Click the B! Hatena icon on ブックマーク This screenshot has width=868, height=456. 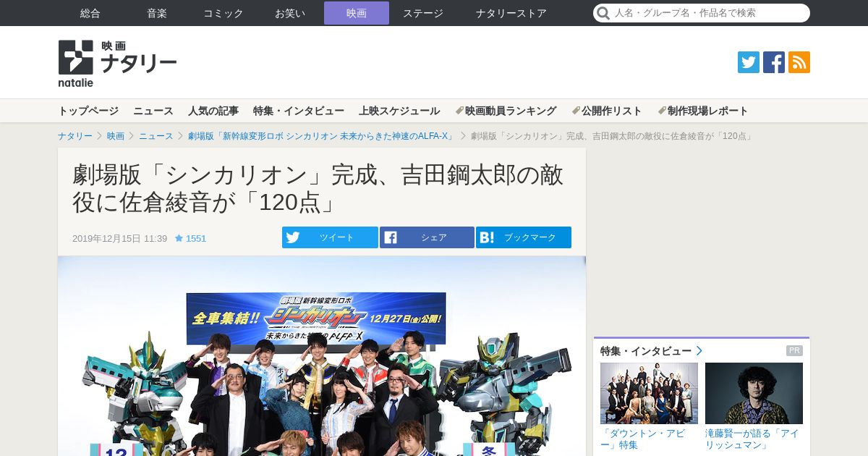point(487,237)
